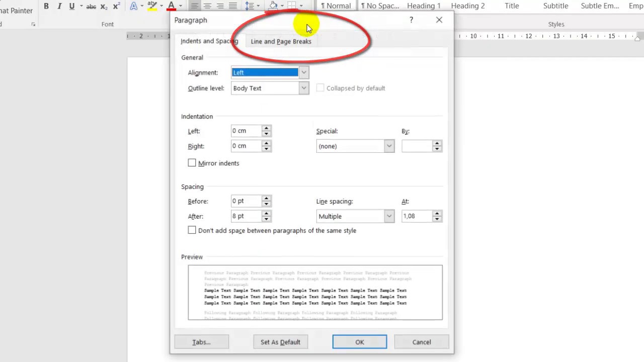The width and height of the screenshot is (644, 362).
Task: Open Text Effects and Typography
Action: click(134, 6)
